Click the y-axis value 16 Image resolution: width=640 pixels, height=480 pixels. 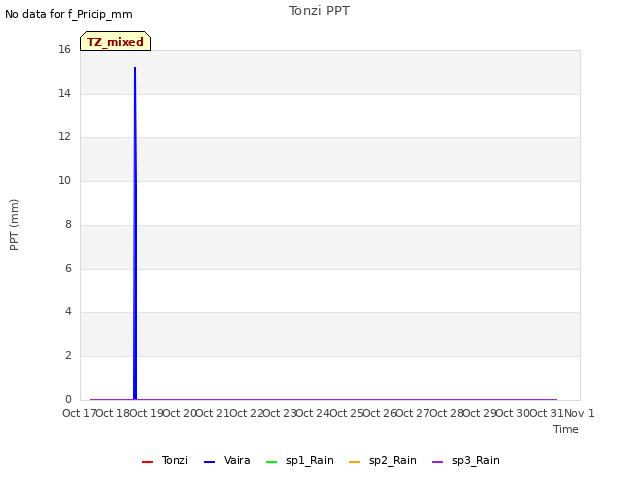point(64,50)
